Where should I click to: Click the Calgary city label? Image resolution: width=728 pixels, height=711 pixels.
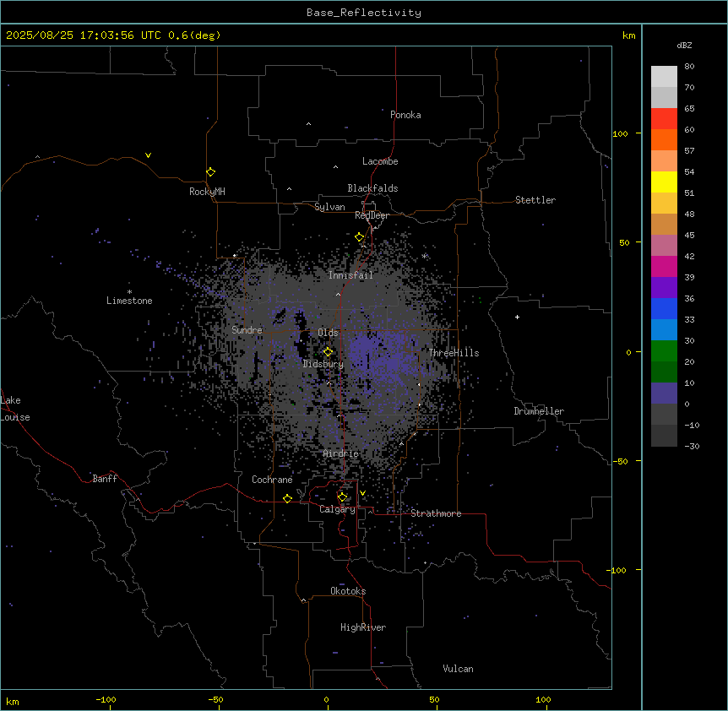pos(338,509)
